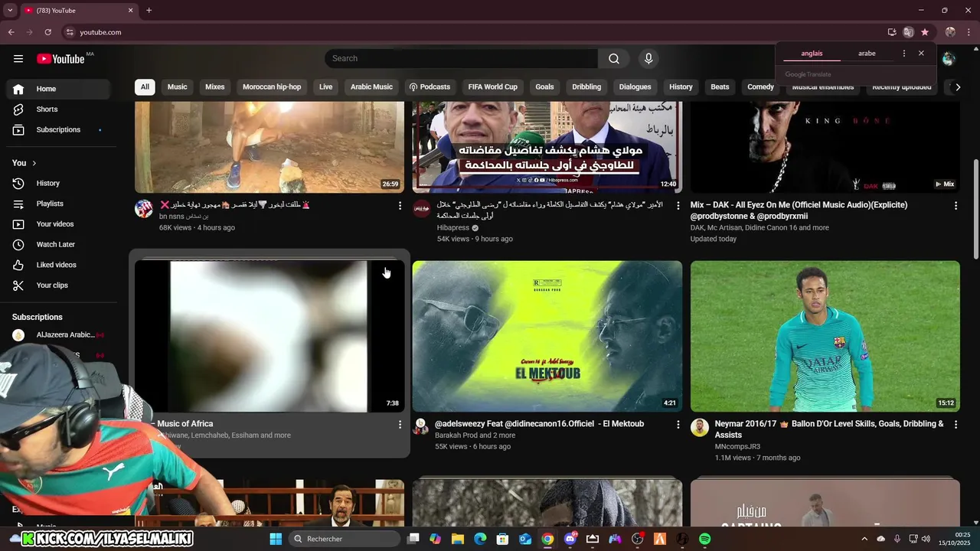Click the search magnifier button
This screenshot has height=551, width=980.
click(614, 59)
